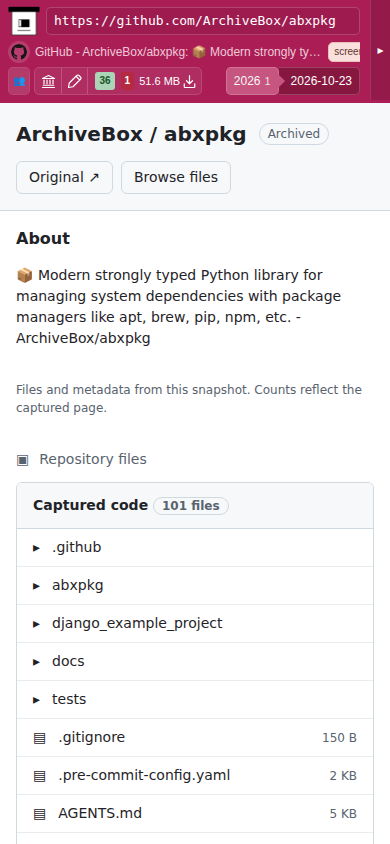
Task: Click the Repository files label
Action: coord(93,459)
